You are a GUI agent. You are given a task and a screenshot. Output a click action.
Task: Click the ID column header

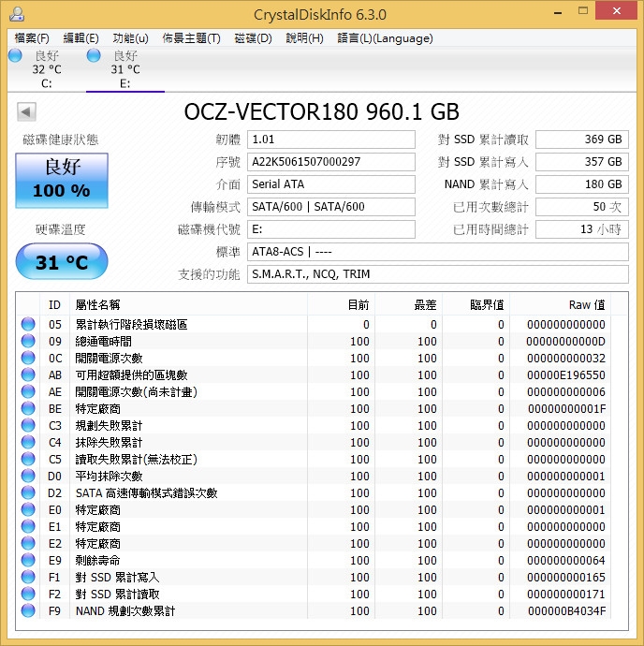coord(55,305)
